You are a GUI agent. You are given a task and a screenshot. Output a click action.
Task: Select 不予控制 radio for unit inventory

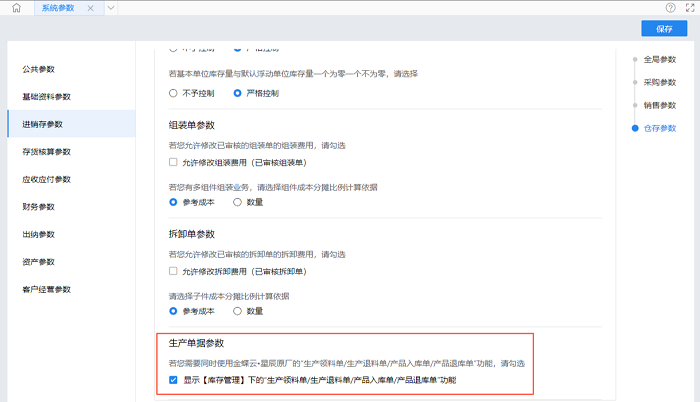point(173,94)
